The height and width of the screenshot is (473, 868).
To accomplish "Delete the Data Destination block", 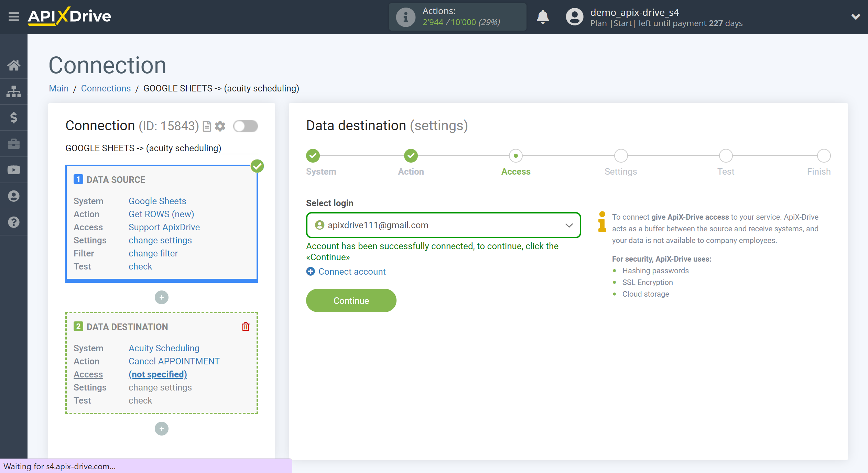I will [246, 327].
